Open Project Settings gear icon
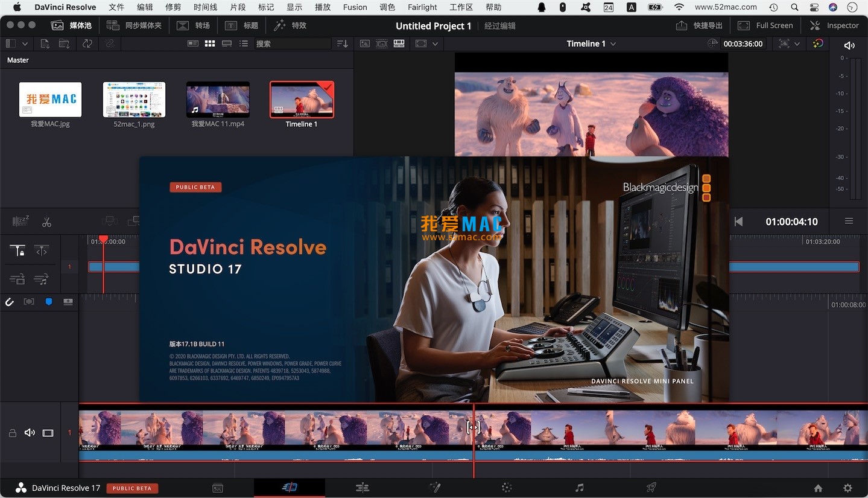This screenshot has width=868, height=498. pyautogui.click(x=847, y=488)
